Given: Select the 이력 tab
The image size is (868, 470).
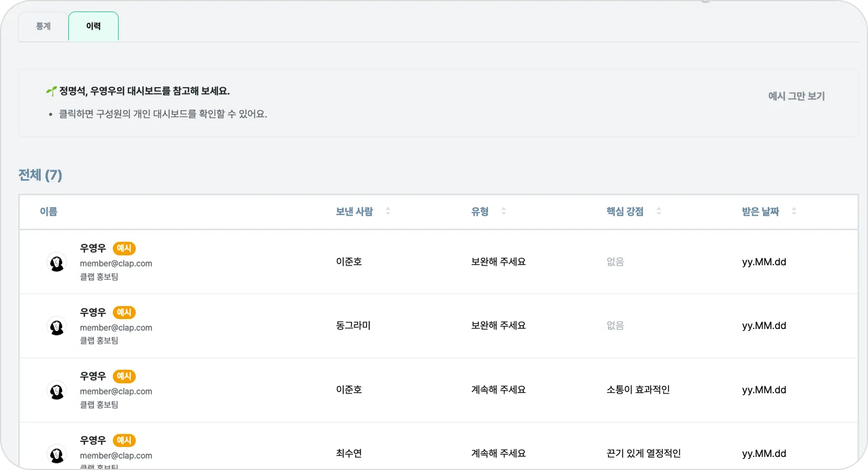Looking at the screenshot, I should (93, 26).
